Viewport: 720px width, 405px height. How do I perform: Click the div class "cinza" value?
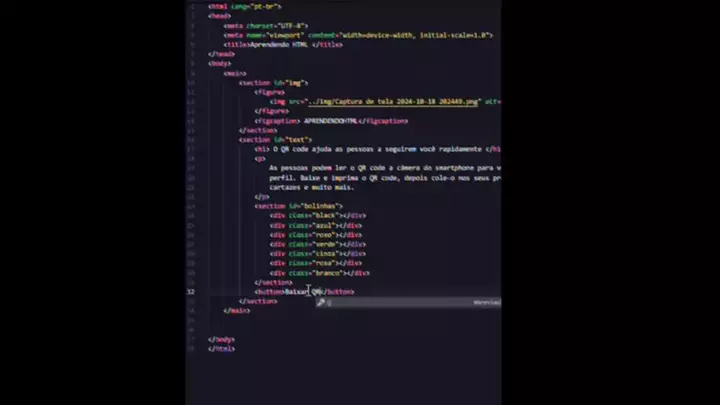pos(326,254)
